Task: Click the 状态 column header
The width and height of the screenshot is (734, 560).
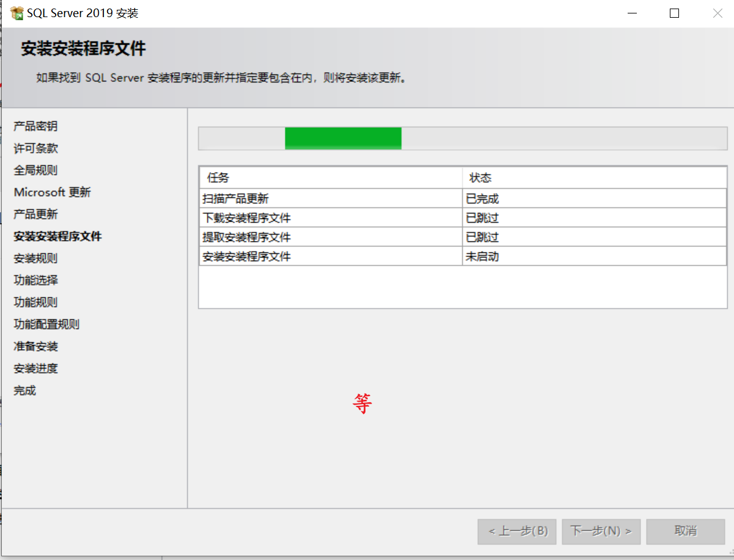Action: coord(480,178)
